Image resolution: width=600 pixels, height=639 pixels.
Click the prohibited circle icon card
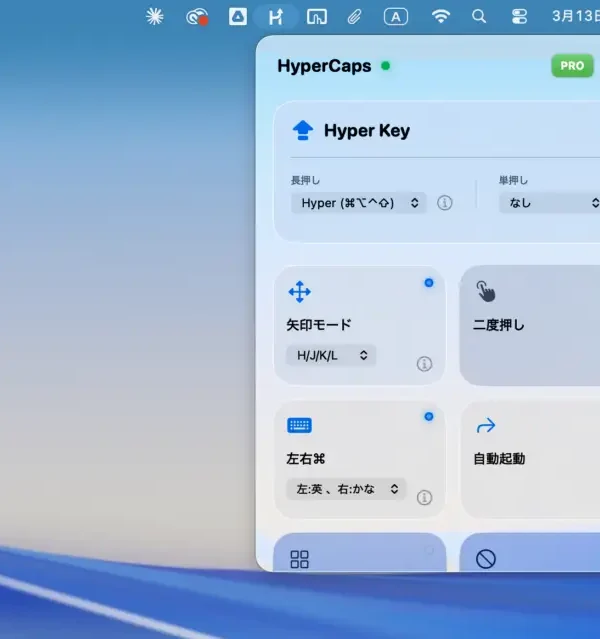(486, 559)
